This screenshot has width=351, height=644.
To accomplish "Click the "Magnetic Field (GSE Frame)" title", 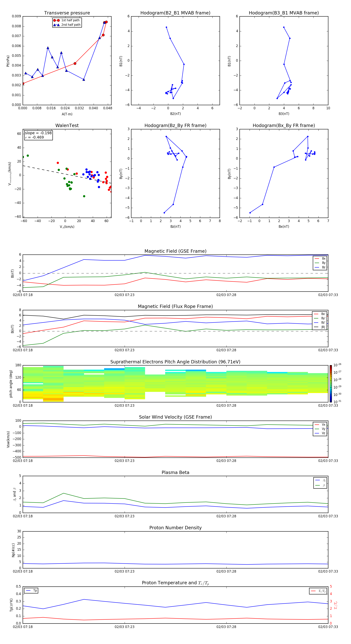I will [x=175, y=251].
